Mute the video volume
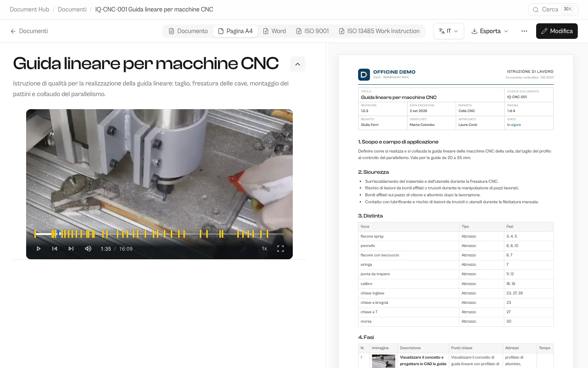Viewport: 588px width, 368px height. click(x=88, y=249)
